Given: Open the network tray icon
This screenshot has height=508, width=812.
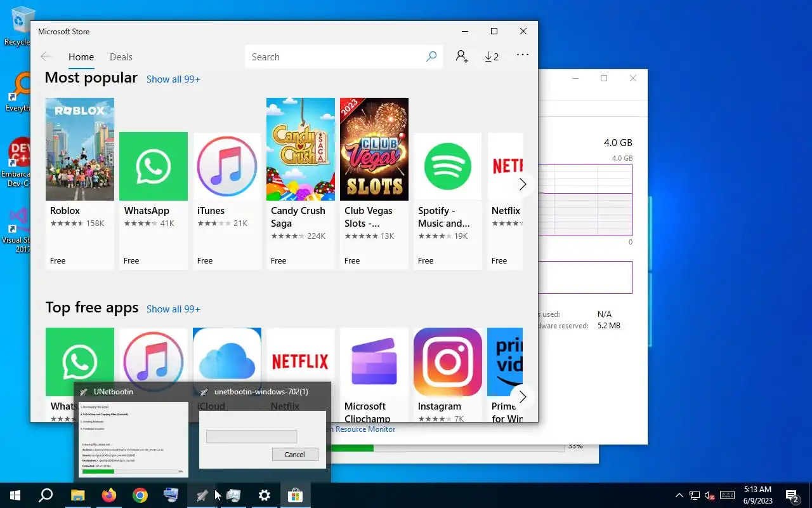Looking at the screenshot, I should coord(695,495).
